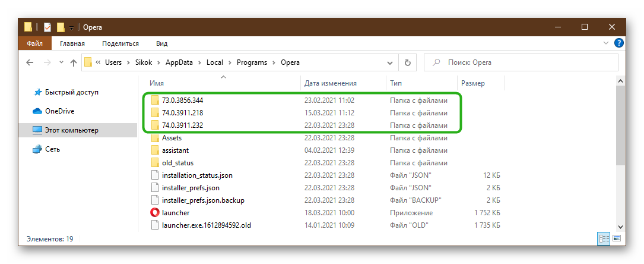Click the Forward navigation arrow

click(47, 62)
